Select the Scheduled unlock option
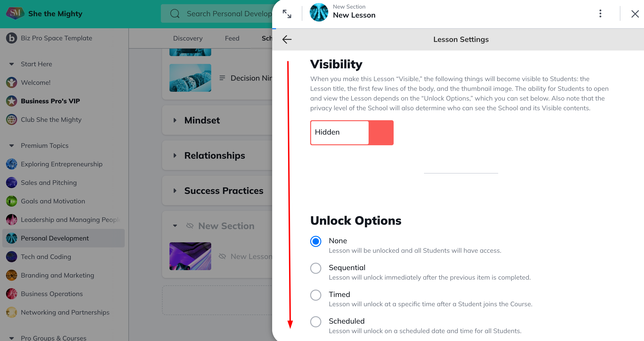The image size is (644, 341). point(316,322)
